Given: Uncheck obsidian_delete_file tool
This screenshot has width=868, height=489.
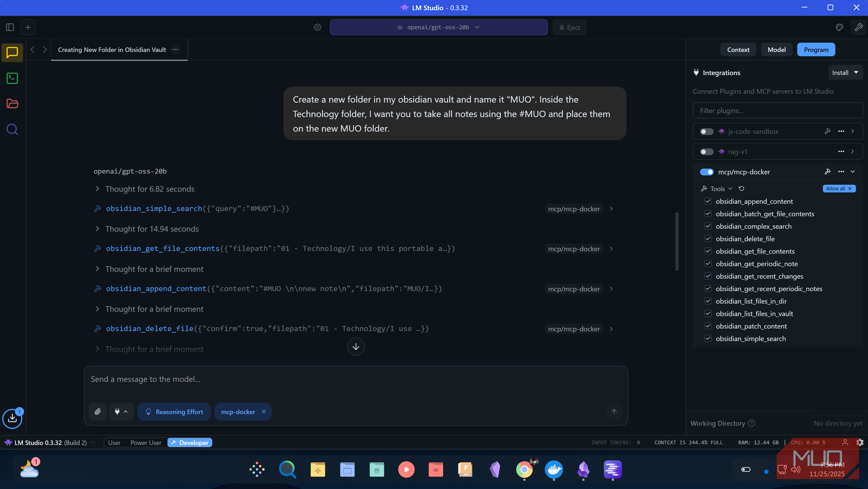Looking at the screenshot, I should 708,239.
